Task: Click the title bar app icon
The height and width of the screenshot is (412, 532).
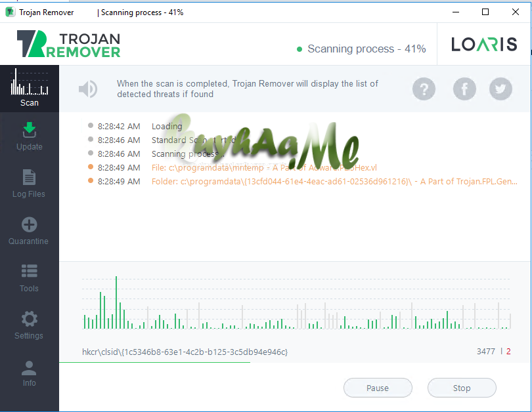Action: tap(10, 12)
